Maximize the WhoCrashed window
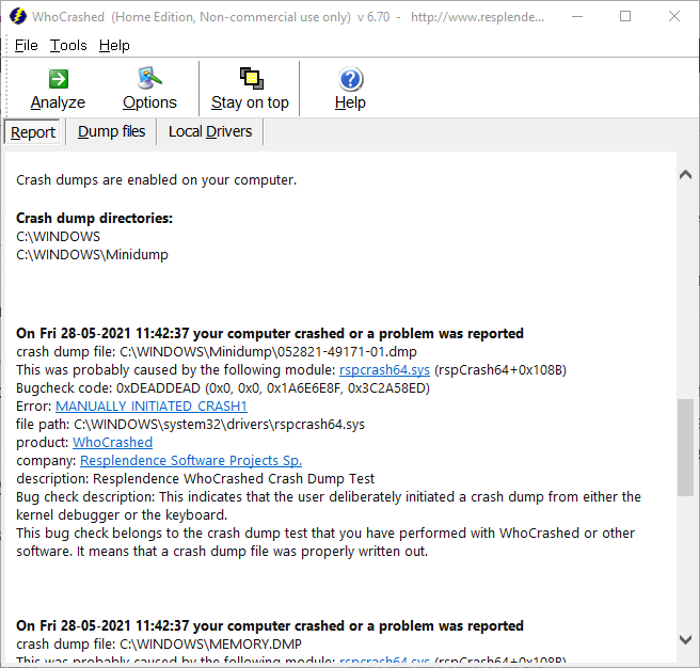 (625, 17)
